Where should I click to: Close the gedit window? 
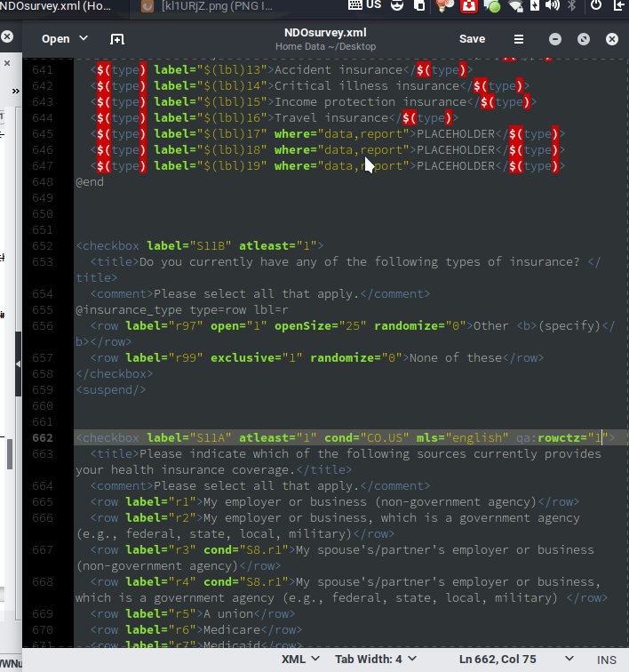click(x=612, y=39)
